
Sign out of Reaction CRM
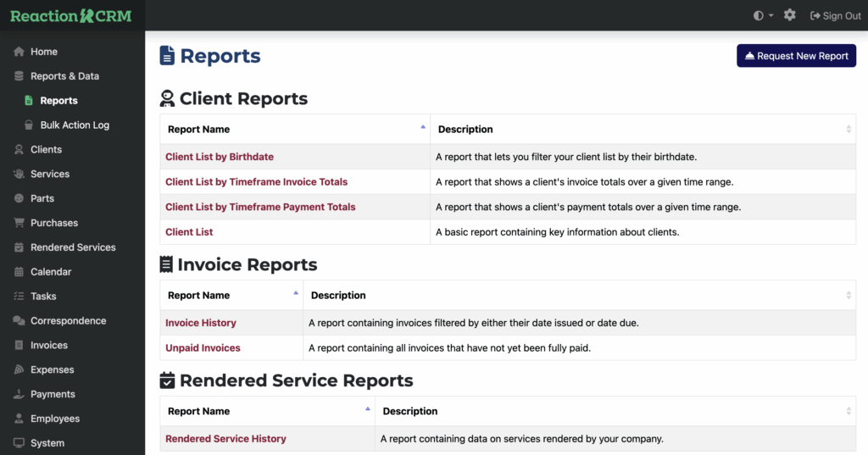click(x=835, y=15)
